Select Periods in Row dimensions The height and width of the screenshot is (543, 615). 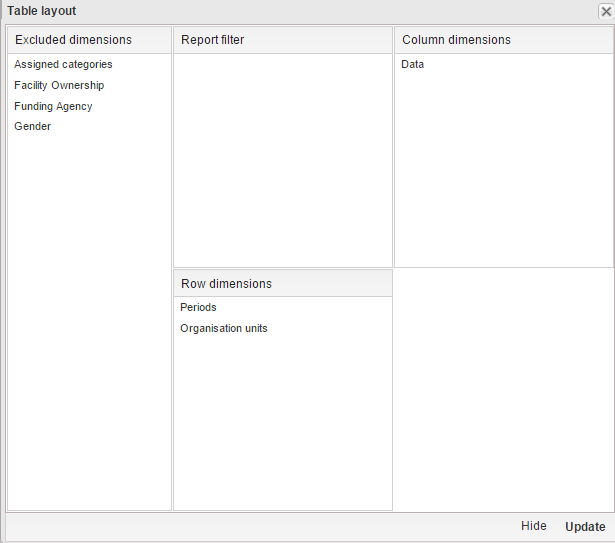tap(198, 307)
